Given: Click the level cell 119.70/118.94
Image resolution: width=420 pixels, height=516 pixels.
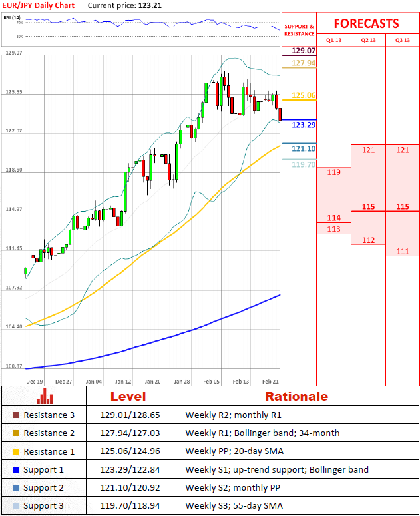Looking at the screenshot, I should [130, 506].
